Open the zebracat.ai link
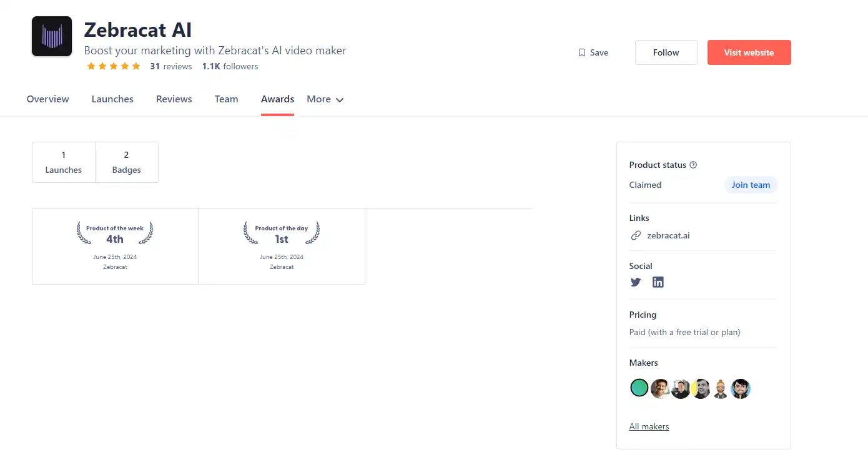868x460 pixels. click(668, 235)
